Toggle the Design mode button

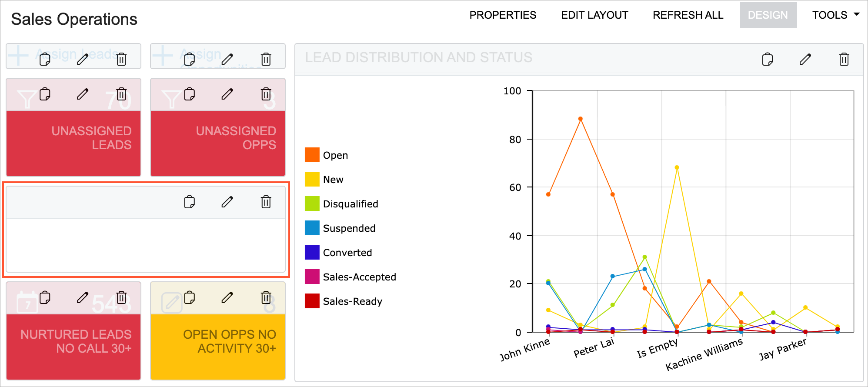(768, 15)
